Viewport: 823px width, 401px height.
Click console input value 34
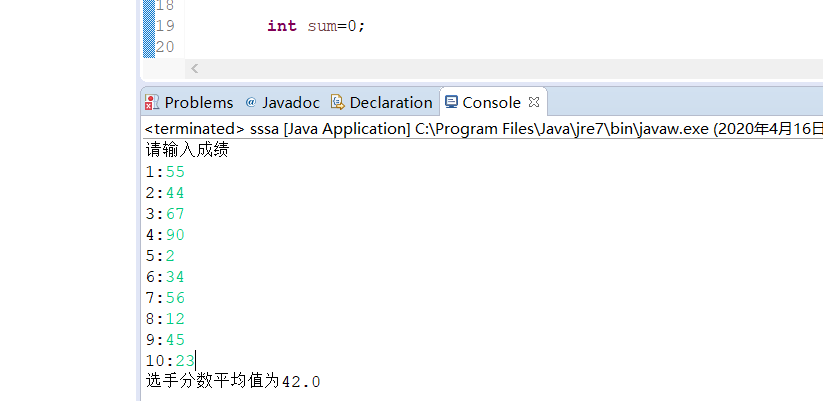[x=175, y=277]
